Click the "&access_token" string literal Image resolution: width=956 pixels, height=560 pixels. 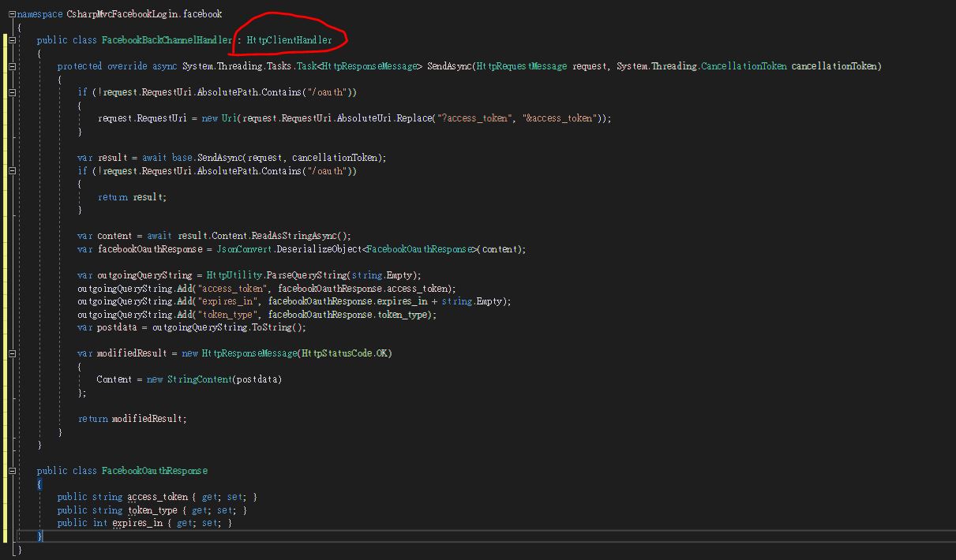(x=559, y=119)
